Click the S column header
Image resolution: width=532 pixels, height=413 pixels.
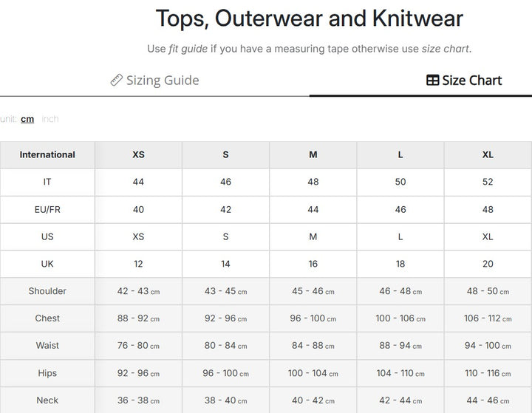(225, 154)
